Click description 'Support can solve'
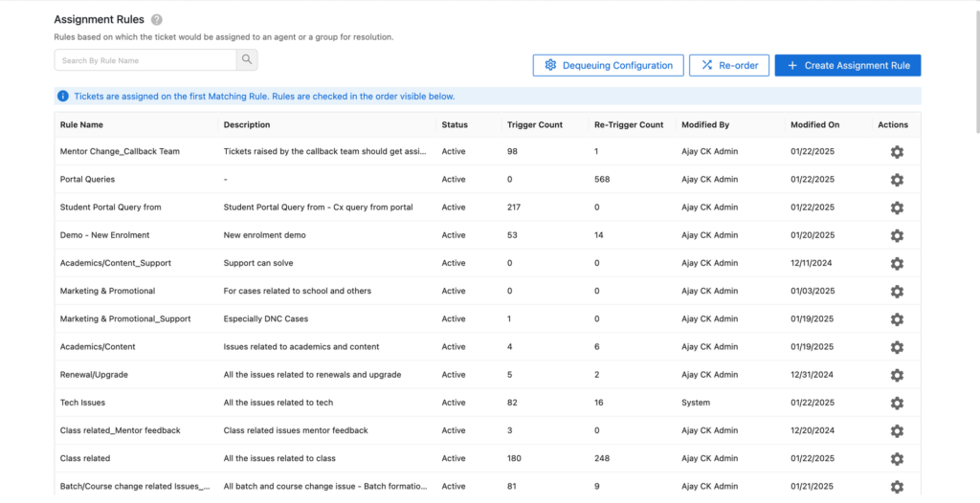The width and height of the screenshot is (980, 503). [258, 263]
